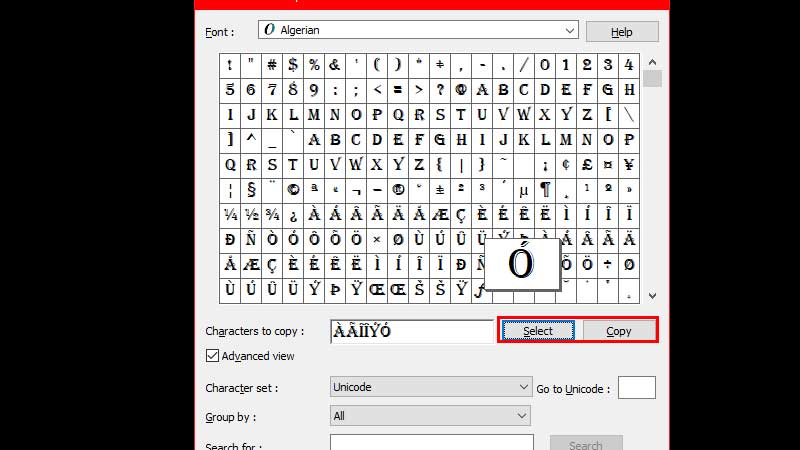Select the section sign § character
Viewport: 800px width, 450px height.
251,190
